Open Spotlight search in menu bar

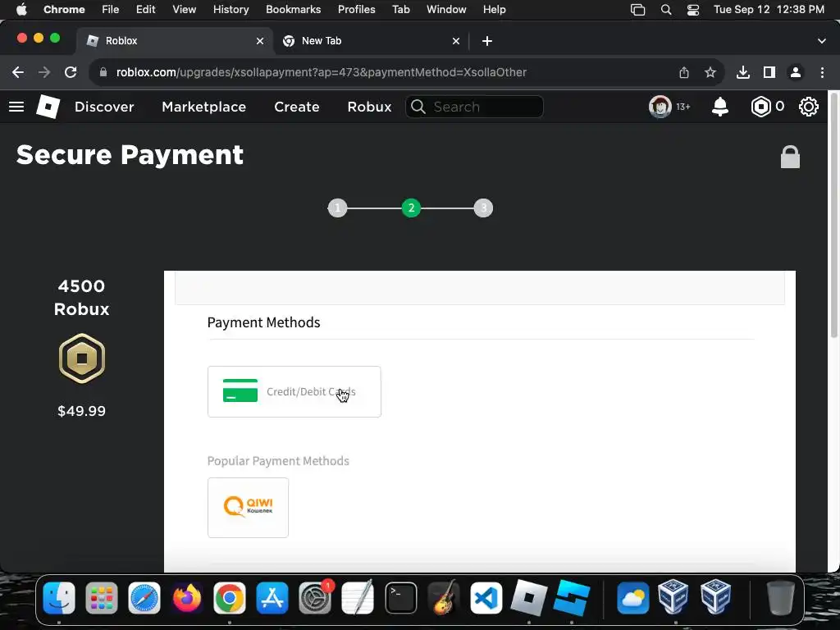[x=666, y=10]
